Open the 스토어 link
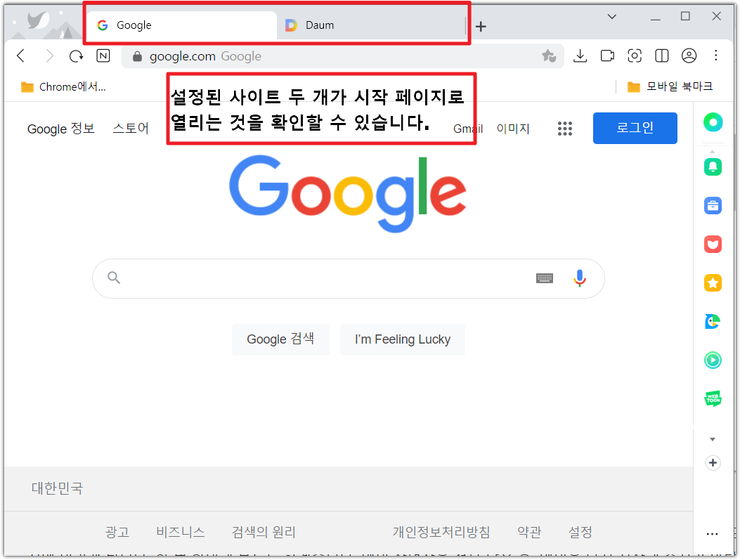This screenshot has width=740, height=560. tap(131, 129)
